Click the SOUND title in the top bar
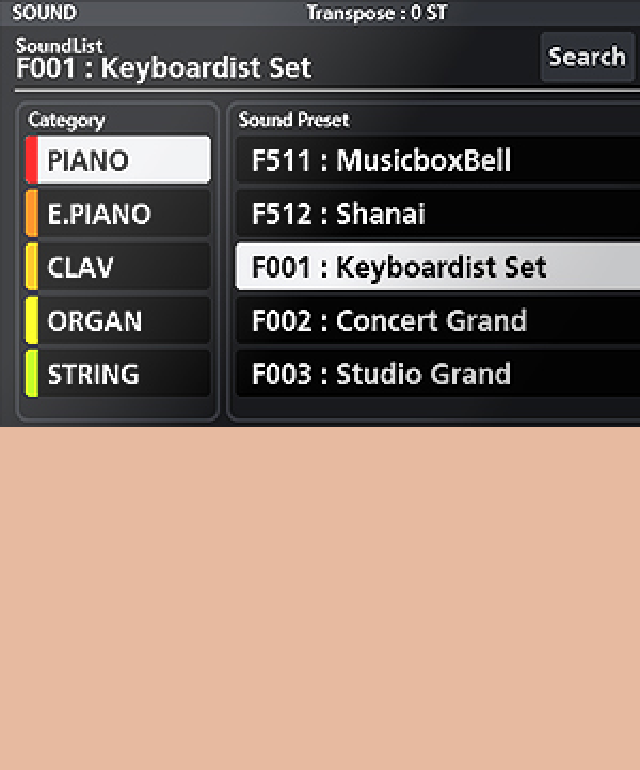The width and height of the screenshot is (640, 770). pyautogui.click(x=44, y=13)
